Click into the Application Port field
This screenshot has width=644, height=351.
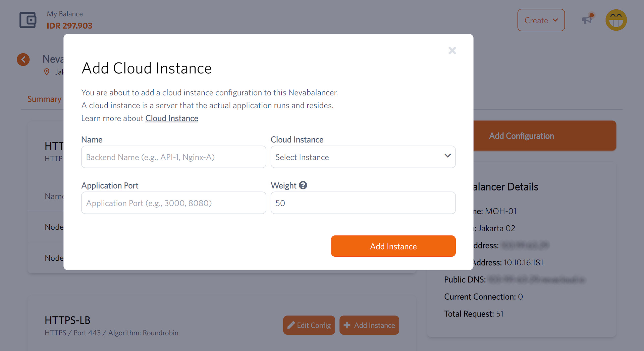[x=173, y=203]
